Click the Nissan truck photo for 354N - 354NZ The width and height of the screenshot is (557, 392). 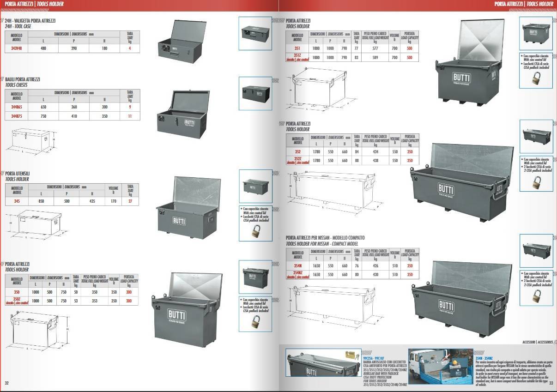441,367
